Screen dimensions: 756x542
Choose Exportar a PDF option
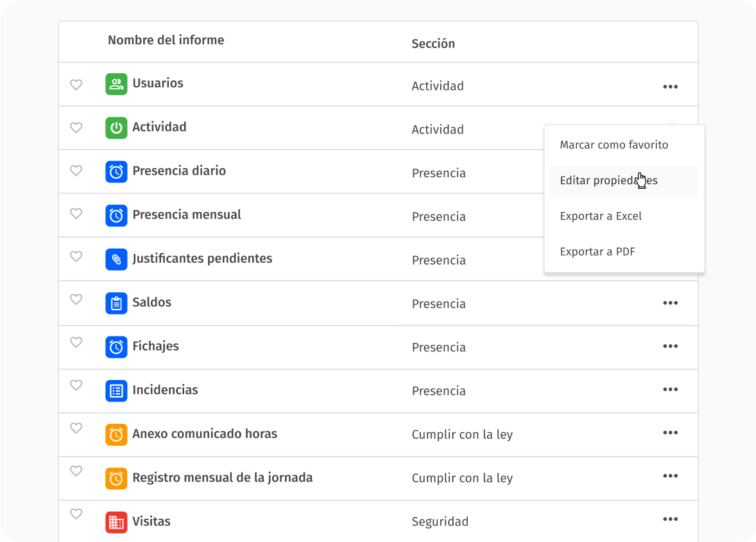(x=597, y=252)
